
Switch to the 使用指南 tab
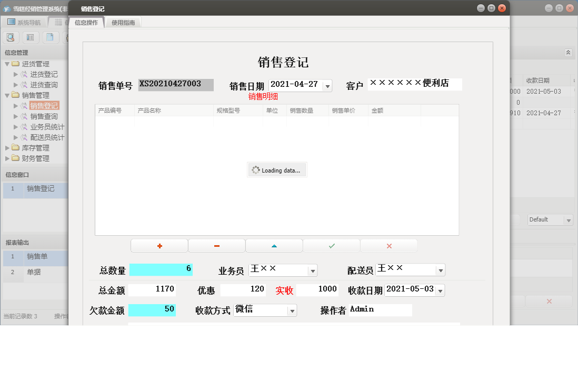tap(124, 22)
